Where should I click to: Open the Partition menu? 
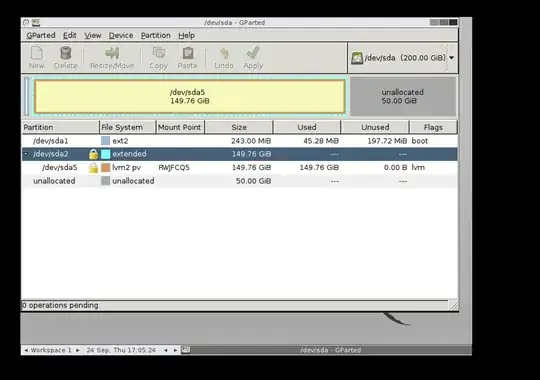[x=156, y=35]
